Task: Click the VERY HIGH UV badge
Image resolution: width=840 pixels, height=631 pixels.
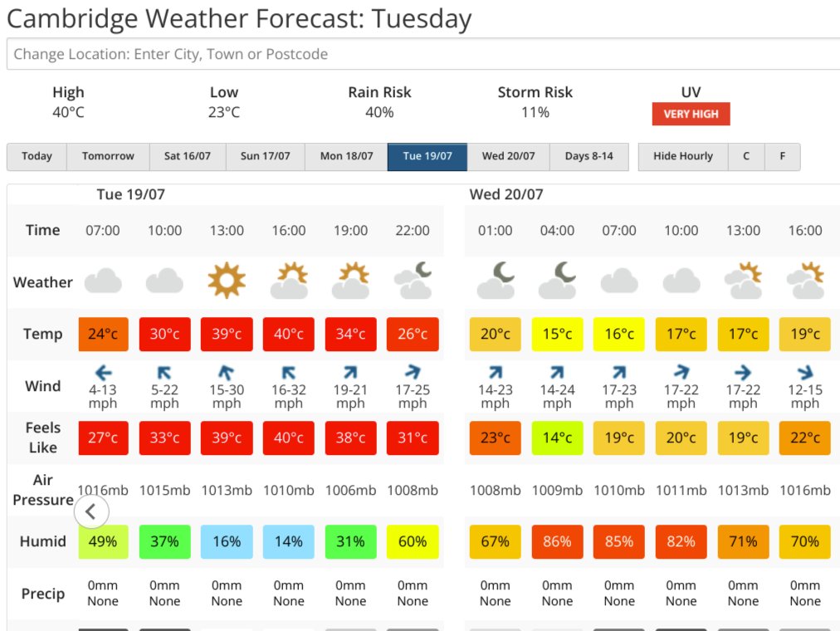Action: coord(691,114)
